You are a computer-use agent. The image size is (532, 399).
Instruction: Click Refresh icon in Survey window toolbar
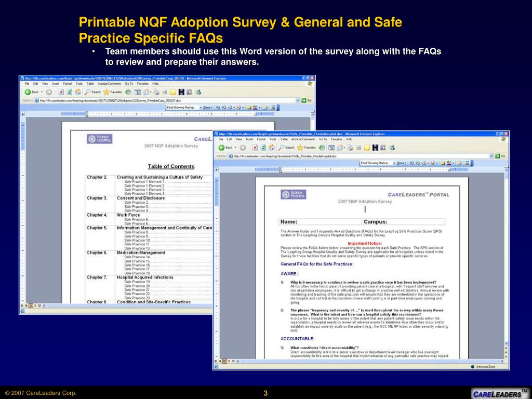69,92
